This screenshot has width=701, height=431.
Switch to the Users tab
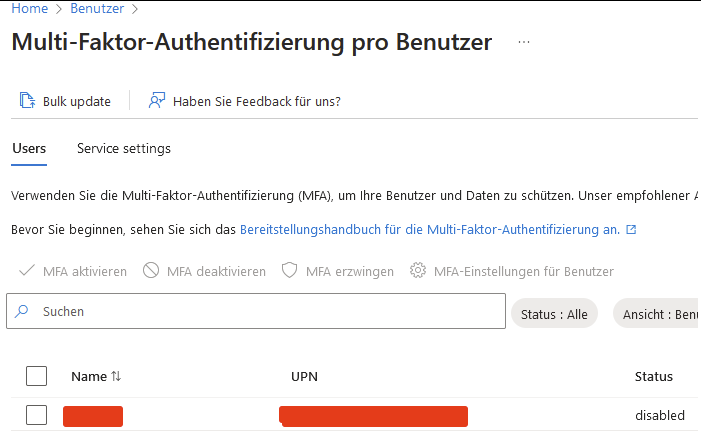(29, 149)
